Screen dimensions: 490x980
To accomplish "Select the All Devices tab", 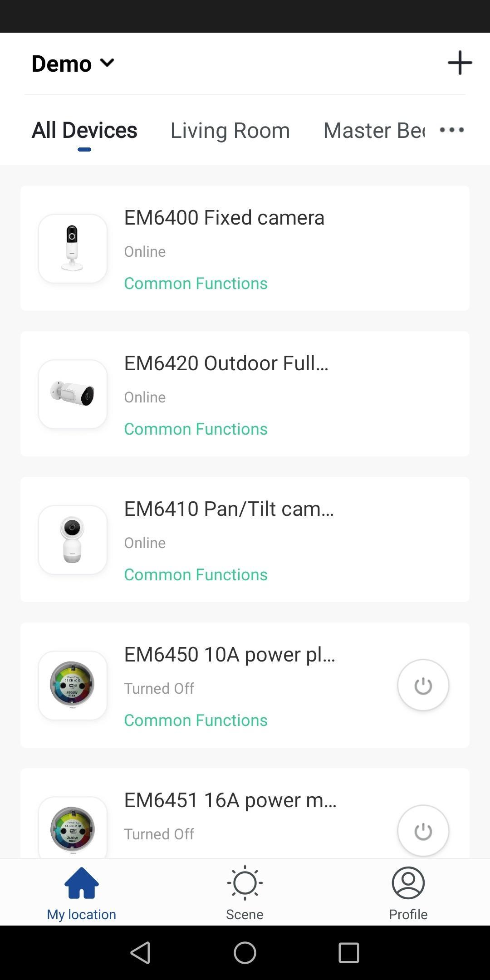I will (84, 131).
